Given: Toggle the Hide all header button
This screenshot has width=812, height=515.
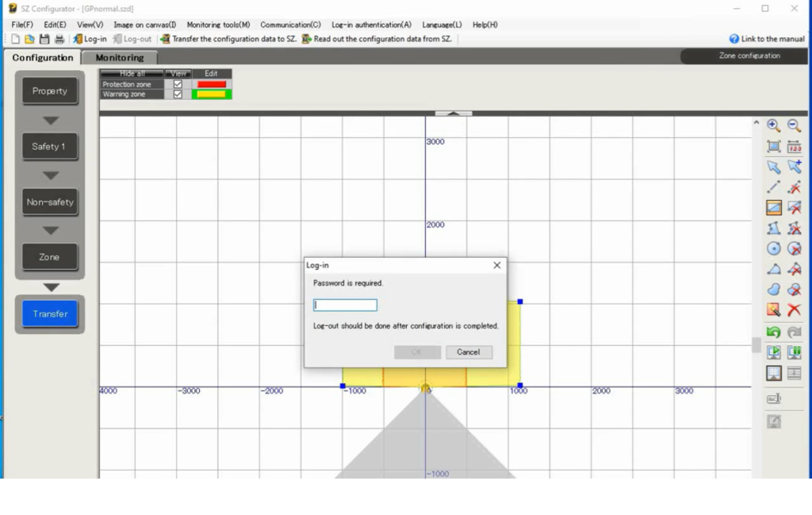Looking at the screenshot, I should (x=132, y=74).
